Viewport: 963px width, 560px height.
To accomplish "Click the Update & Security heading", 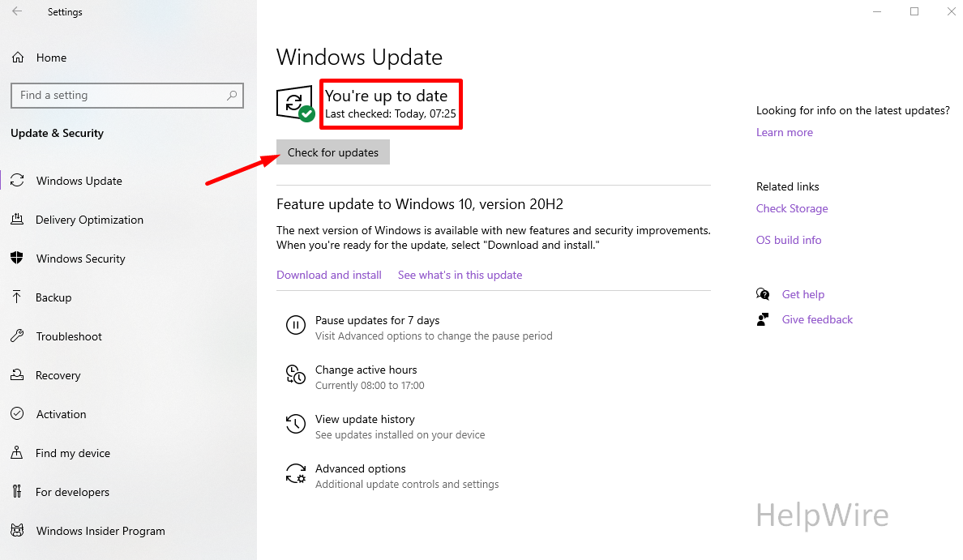I will click(x=57, y=133).
